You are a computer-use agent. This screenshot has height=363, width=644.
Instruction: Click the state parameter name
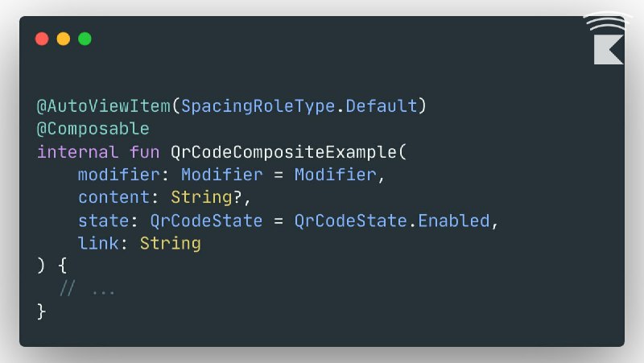104,221
